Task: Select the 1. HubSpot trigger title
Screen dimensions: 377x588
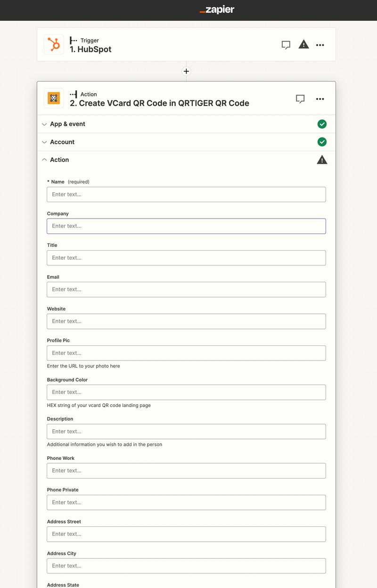Action: tap(90, 49)
